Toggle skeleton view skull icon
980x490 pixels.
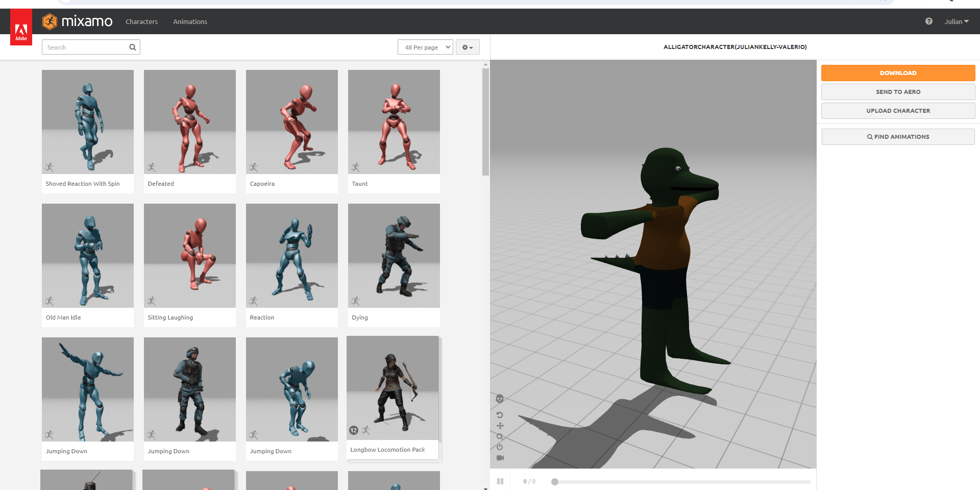(500, 399)
